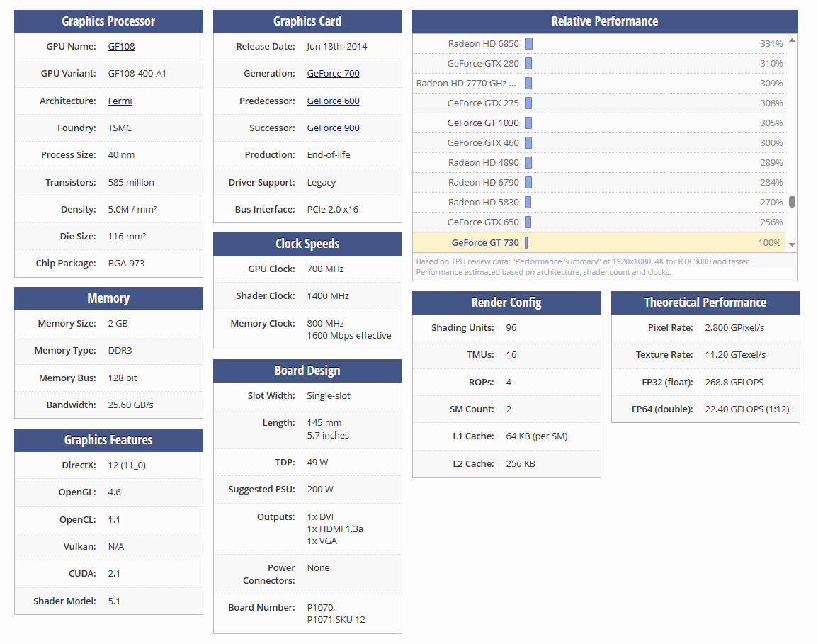Click the 64 KB (per SM) L1 cache value
This screenshot has width=818, height=644.
[537, 436]
